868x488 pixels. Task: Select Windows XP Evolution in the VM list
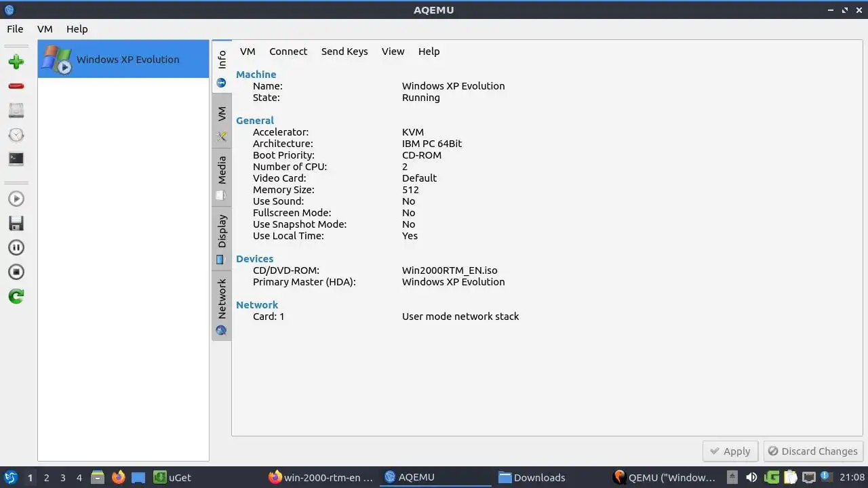click(123, 59)
